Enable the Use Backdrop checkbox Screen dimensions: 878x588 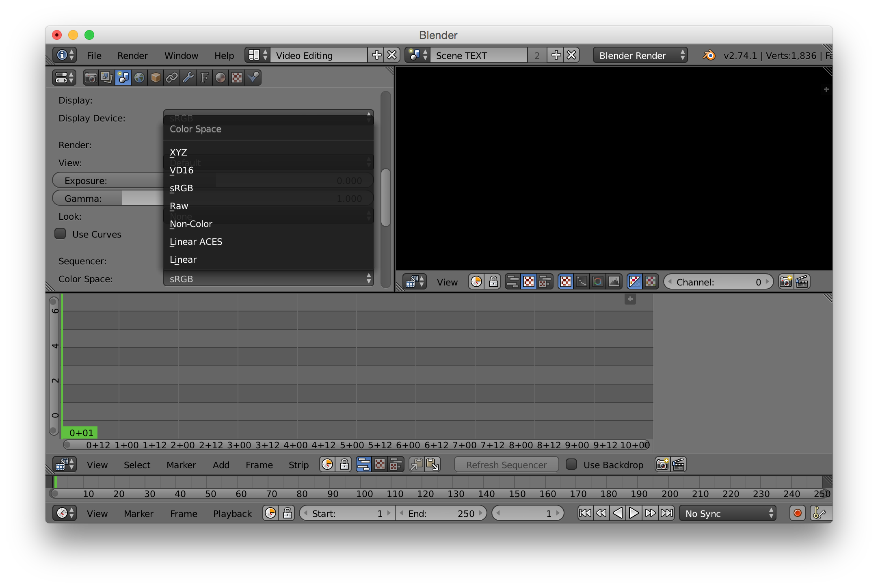571,464
